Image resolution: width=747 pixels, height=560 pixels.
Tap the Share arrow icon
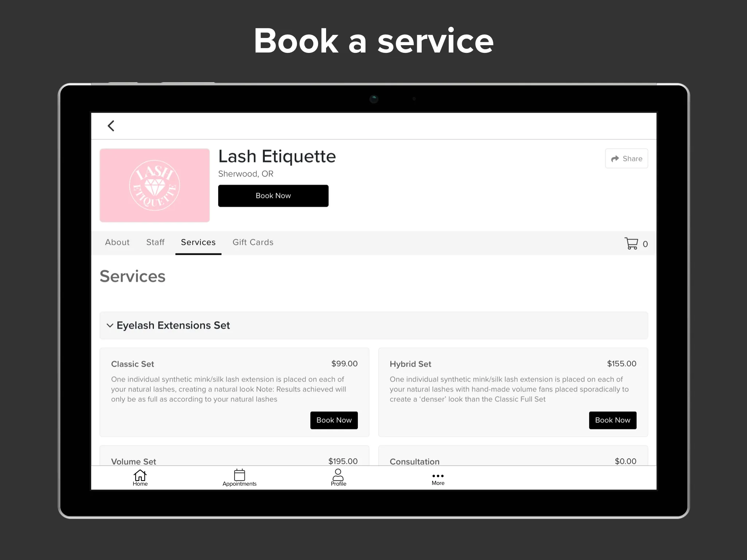[615, 159]
